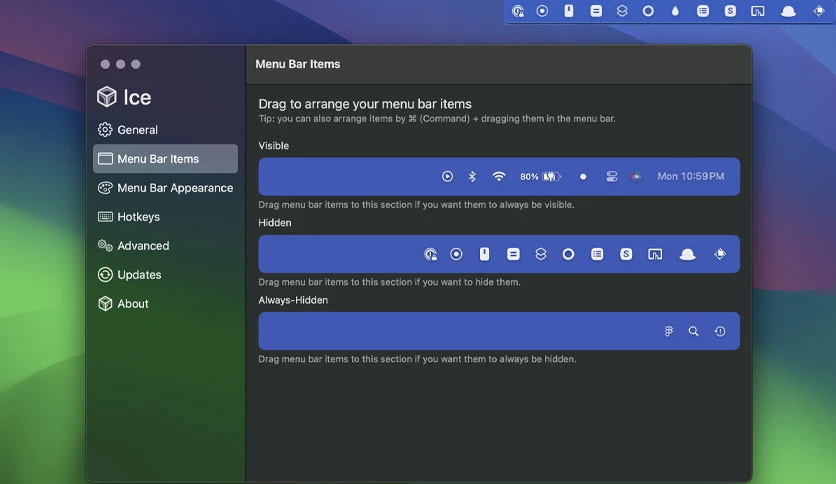836x484 pixels.
Task: Click the 'Always-Hidden' section label
Action: (293, 300)
